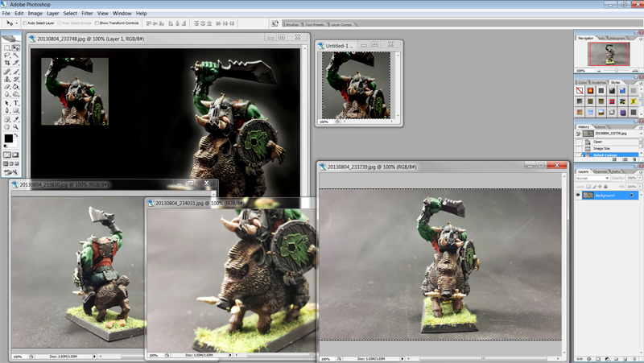Open the Filter menu
This screenshot has height=363, width=644.
(x=86, y=14)
